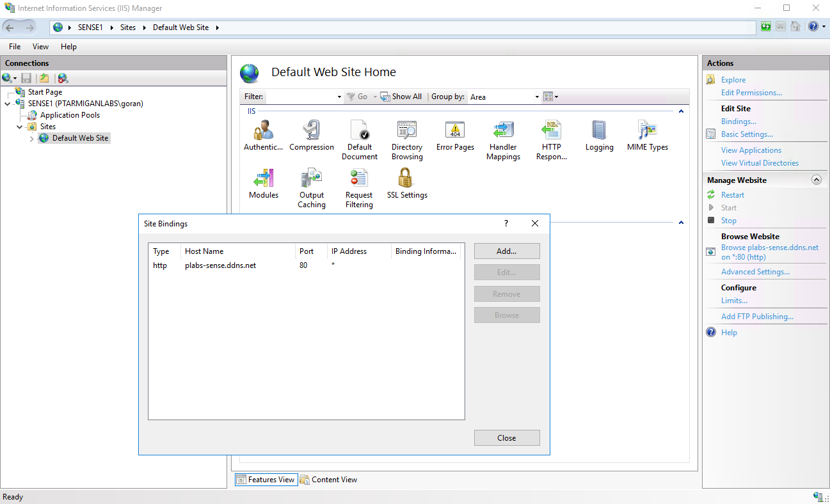Click the IP Address column header
Screen dimensions: 830x504
[359, 251]
